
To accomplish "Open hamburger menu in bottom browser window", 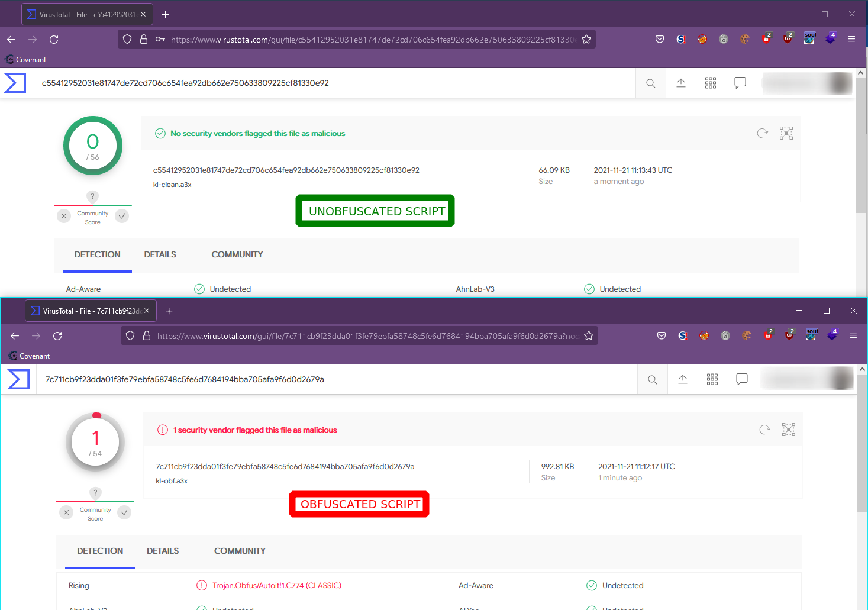I will [853, 335].
